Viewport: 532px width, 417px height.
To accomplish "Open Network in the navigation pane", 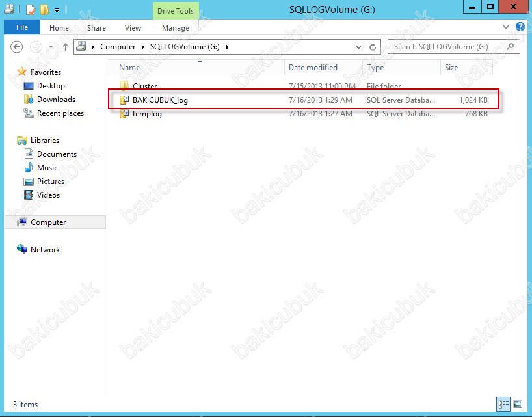I will (45, 250).
